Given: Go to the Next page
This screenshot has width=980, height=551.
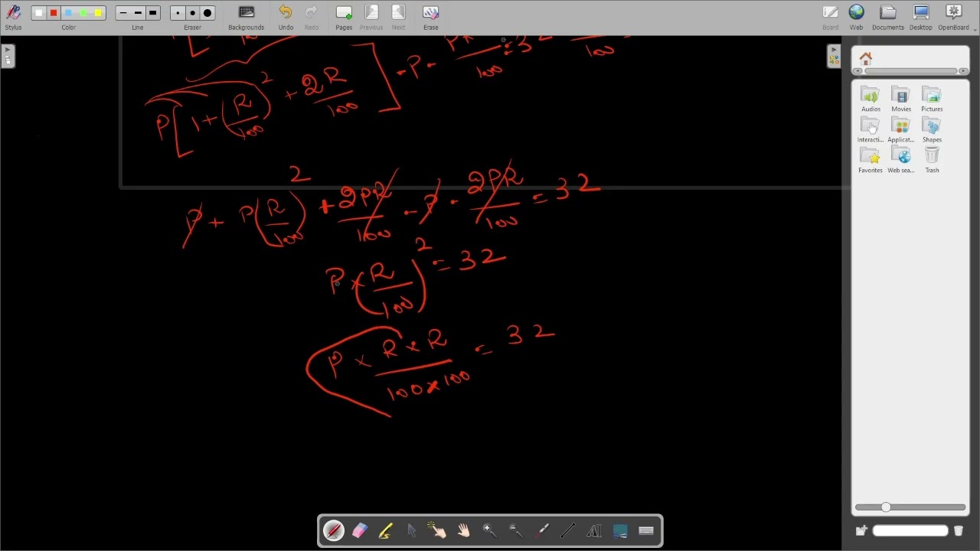Looking at the screenshot, I should point(399,17).
